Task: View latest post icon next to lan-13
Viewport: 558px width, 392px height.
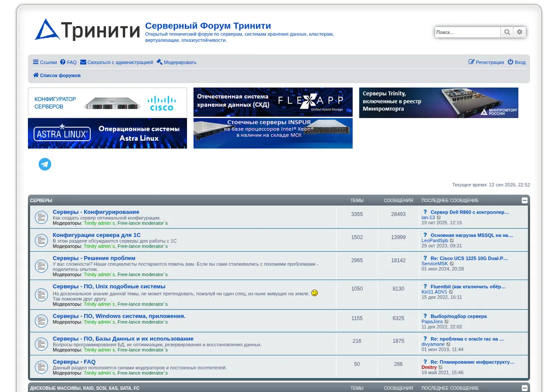Action: click(x=439, y=217)
